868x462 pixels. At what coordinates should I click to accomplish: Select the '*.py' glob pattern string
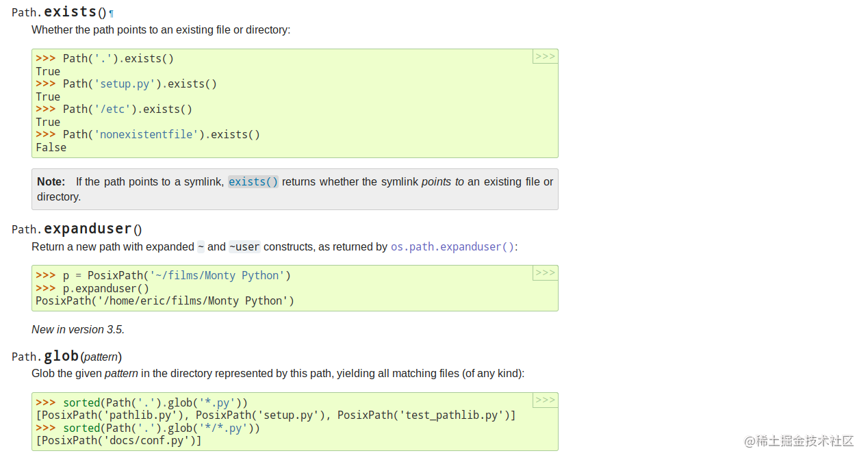tap(218, 402)
